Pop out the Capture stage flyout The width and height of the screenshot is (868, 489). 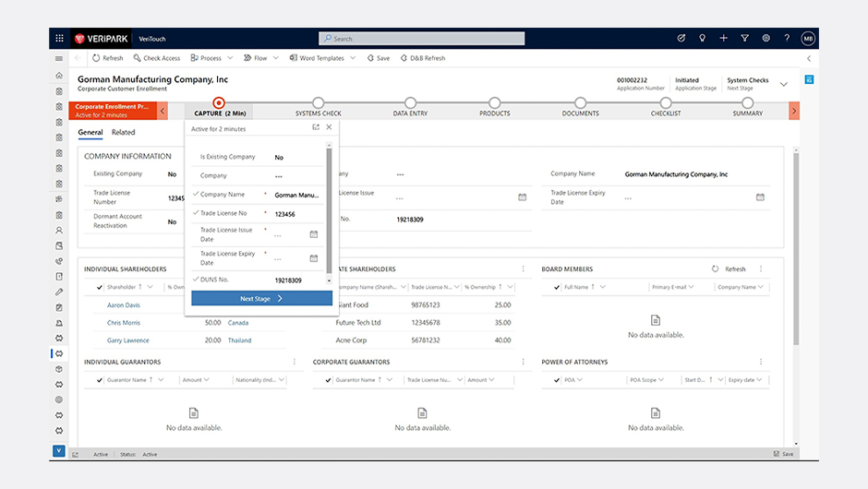pos(316,127)
